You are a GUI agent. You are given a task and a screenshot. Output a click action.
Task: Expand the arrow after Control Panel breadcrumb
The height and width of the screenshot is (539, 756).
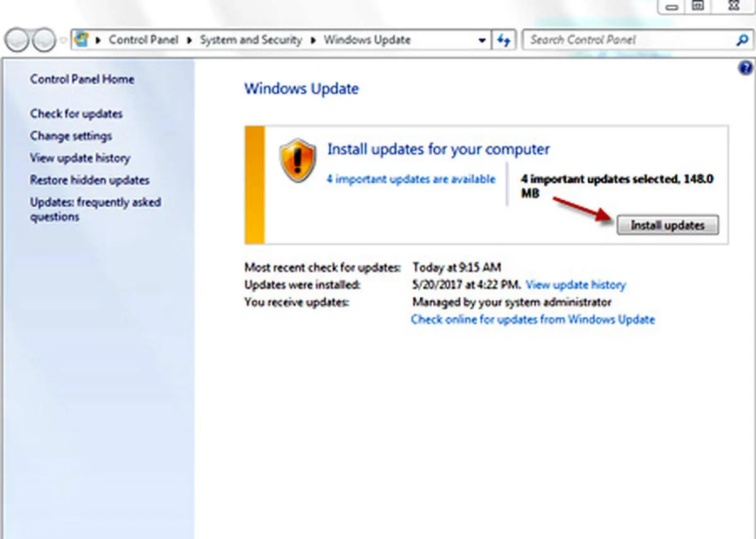point(188,40)
